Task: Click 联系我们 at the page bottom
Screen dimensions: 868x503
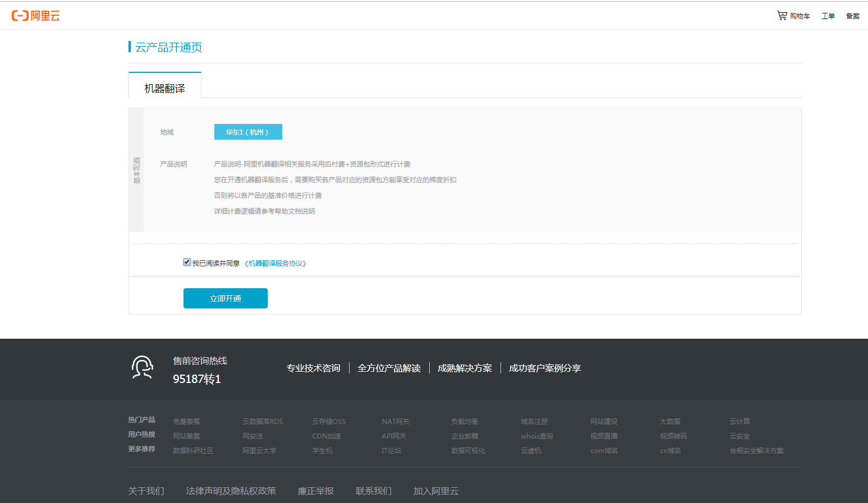Action: [x=374, y=491]
